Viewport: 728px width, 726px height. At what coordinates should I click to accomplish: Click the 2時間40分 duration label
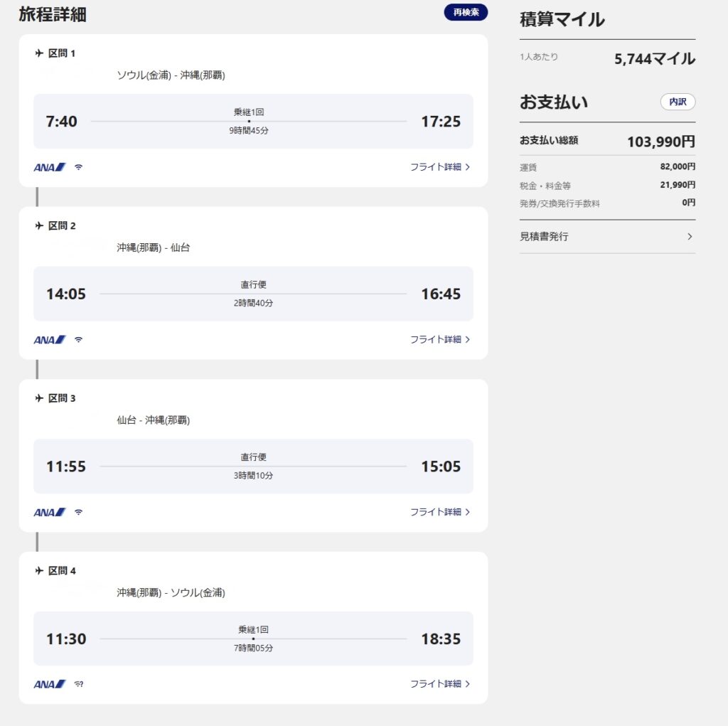[253, 303]
